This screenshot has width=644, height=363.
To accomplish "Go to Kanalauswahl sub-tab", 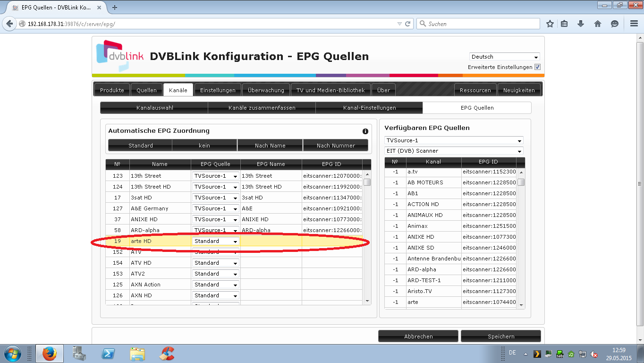I will (x=154, y=108).
